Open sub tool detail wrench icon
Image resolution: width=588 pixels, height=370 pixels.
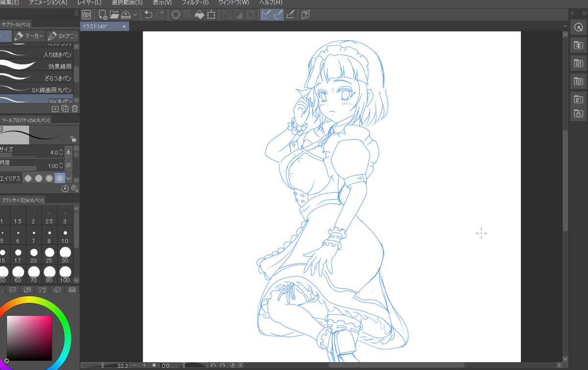point(74,189)
